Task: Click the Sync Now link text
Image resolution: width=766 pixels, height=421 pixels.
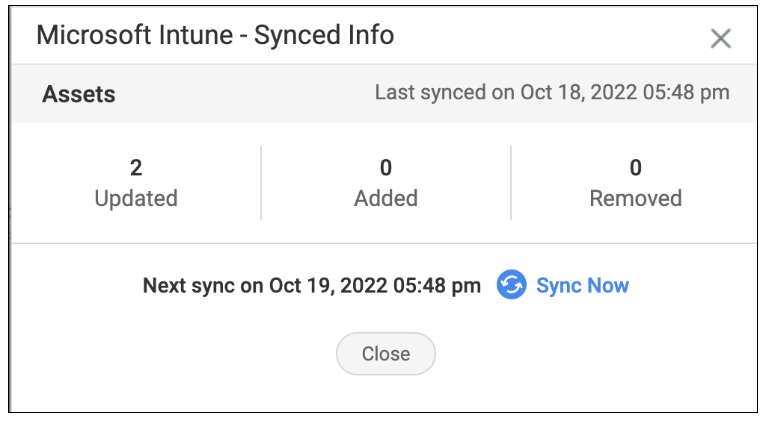Action: click(582, 286)
